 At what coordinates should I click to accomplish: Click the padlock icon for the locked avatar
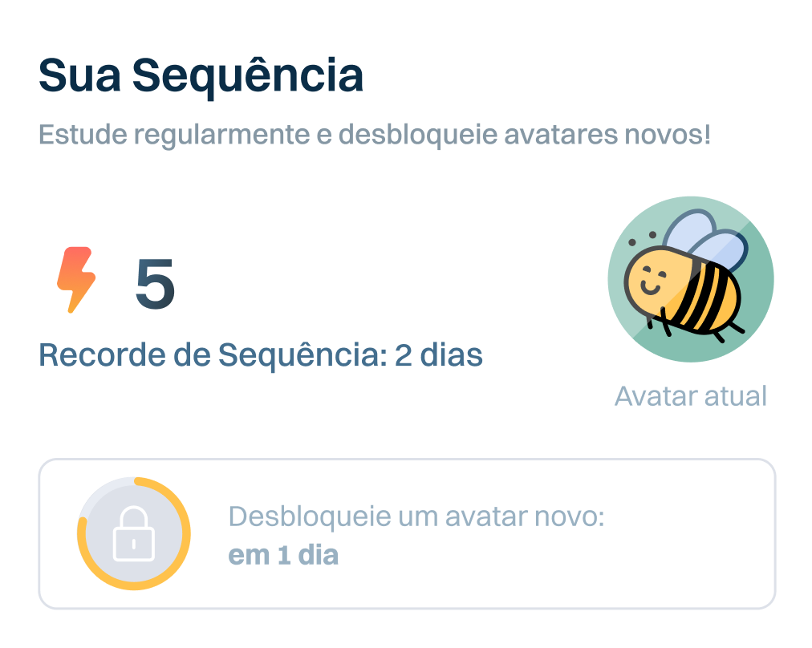point(134,536)
